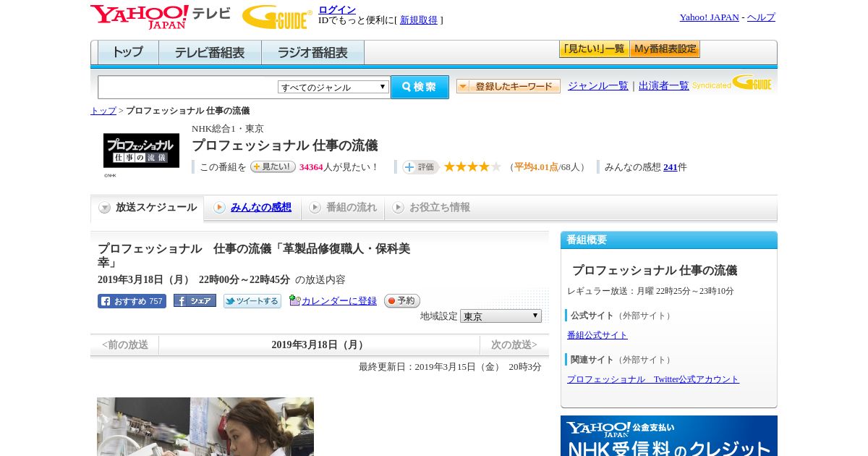This screenshot has height=456, width=868.
Task: Click the program photo of the craftswoman
Action: (x=205, y=426)
